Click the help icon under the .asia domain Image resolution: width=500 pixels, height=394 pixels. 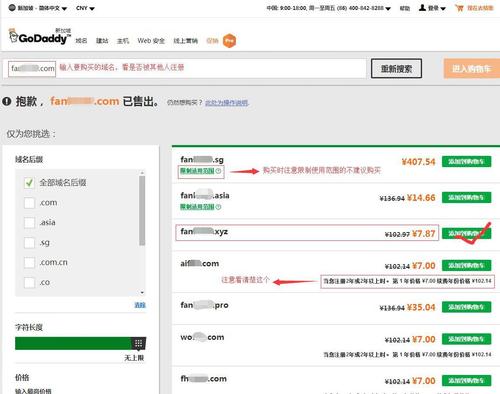click(x=218, y=207)
